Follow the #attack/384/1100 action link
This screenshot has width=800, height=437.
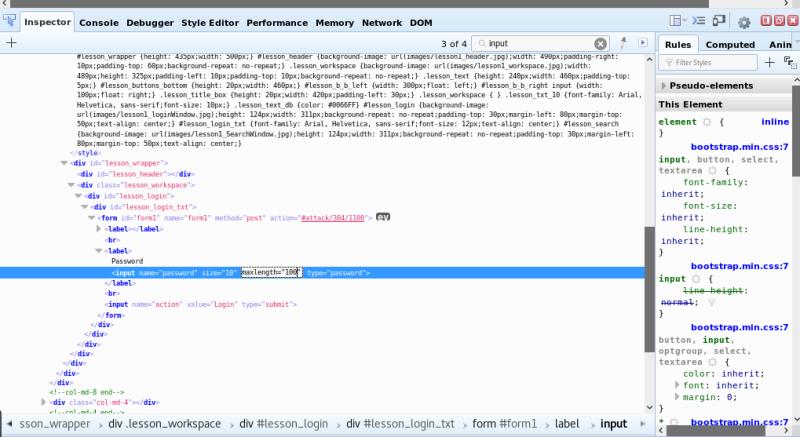(x=333, y=218)
